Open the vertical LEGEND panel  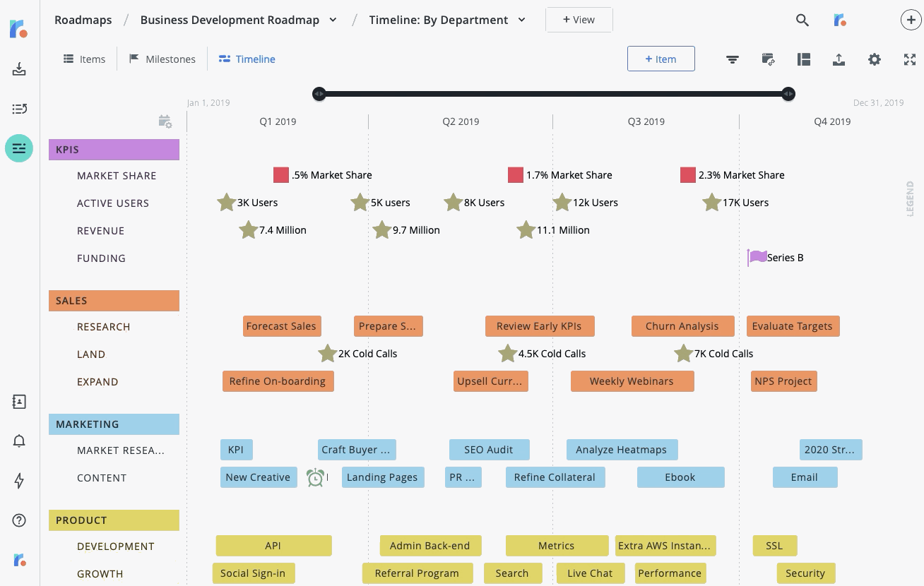(910, 198)
